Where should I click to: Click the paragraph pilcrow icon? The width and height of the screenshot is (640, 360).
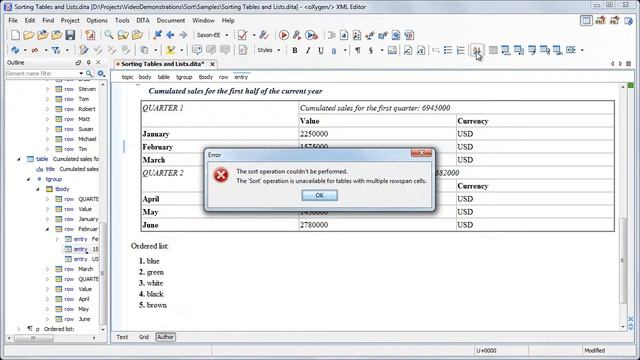click(x=358, y=50)
